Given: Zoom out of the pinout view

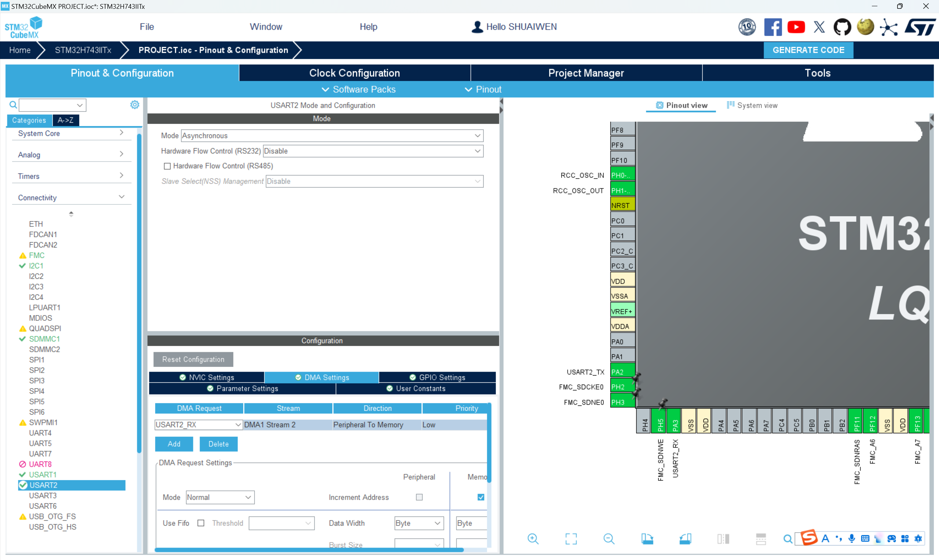Looking at the screenshot, I should [609, 538].
